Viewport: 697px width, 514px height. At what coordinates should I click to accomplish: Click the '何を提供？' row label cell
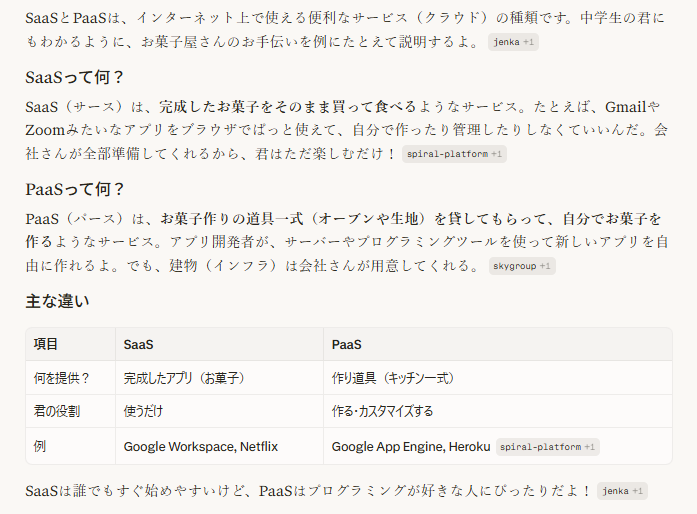71,378
